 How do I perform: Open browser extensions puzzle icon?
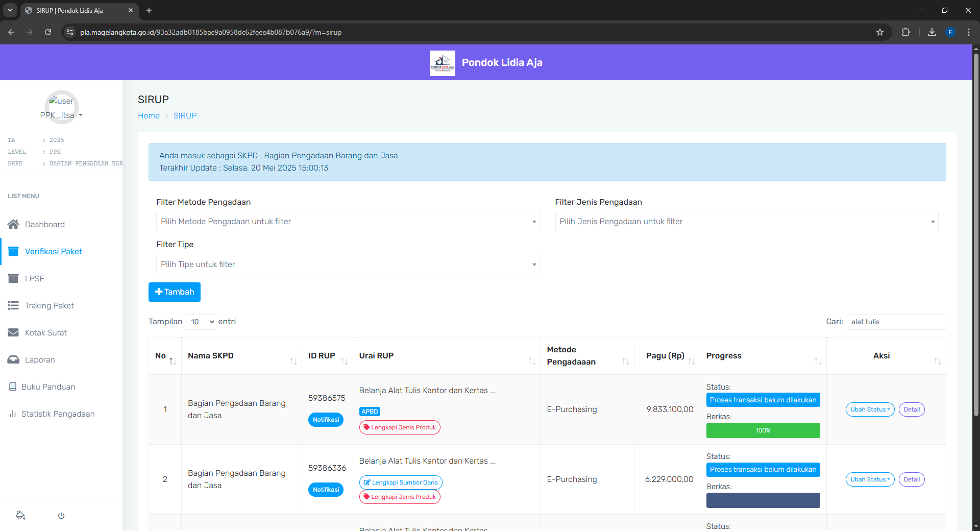point(905,32)
